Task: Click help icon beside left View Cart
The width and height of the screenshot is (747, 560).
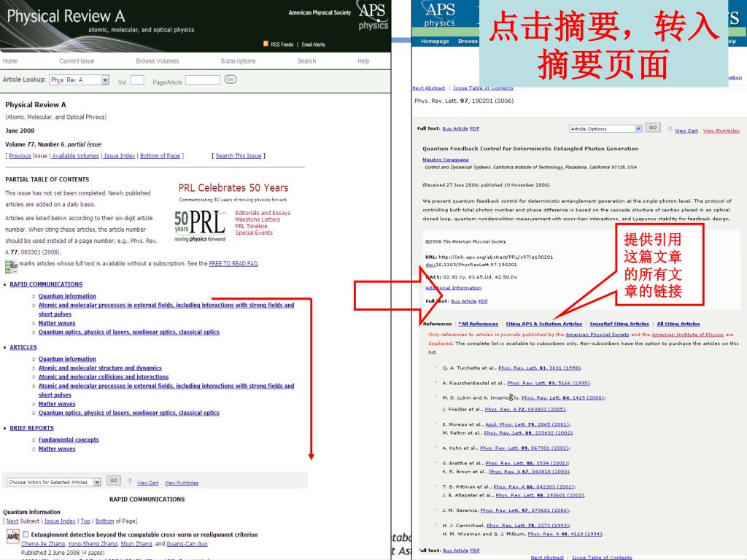Action: 130,481
